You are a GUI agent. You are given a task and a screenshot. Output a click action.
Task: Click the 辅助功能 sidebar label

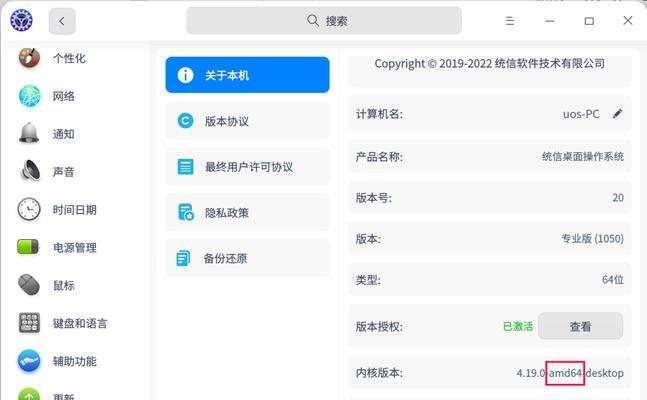click(75, 361)
